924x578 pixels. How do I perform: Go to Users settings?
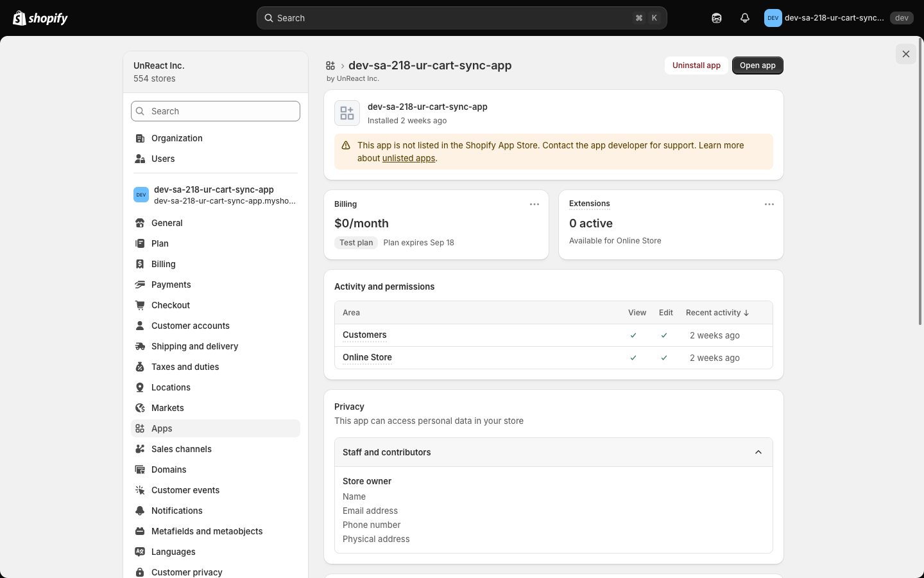pyautogui.click(x=216, y=159)
